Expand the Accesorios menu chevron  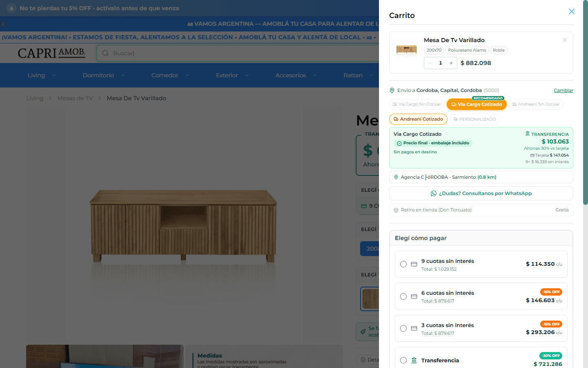point(315,75)
